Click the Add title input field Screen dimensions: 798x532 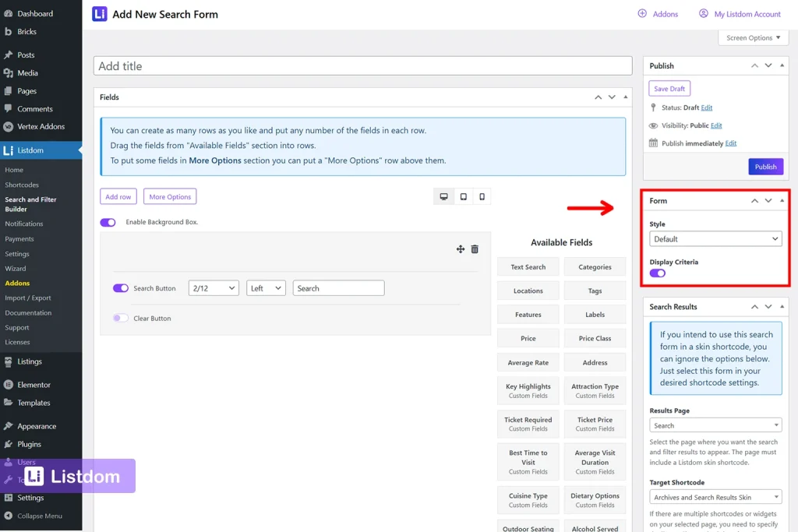pyautogui.click(x=361, y=66)
